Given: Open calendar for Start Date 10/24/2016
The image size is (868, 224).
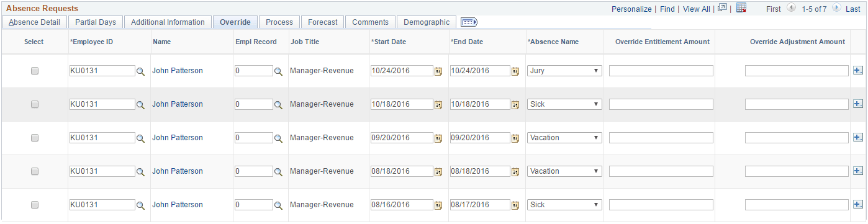Looking at the screenshot, I should point(438,71).
